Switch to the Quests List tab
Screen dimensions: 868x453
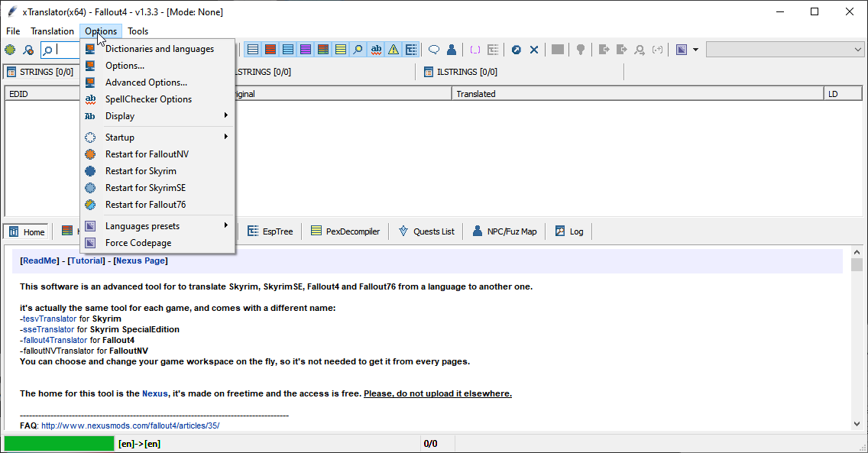(x=427, y=231)
